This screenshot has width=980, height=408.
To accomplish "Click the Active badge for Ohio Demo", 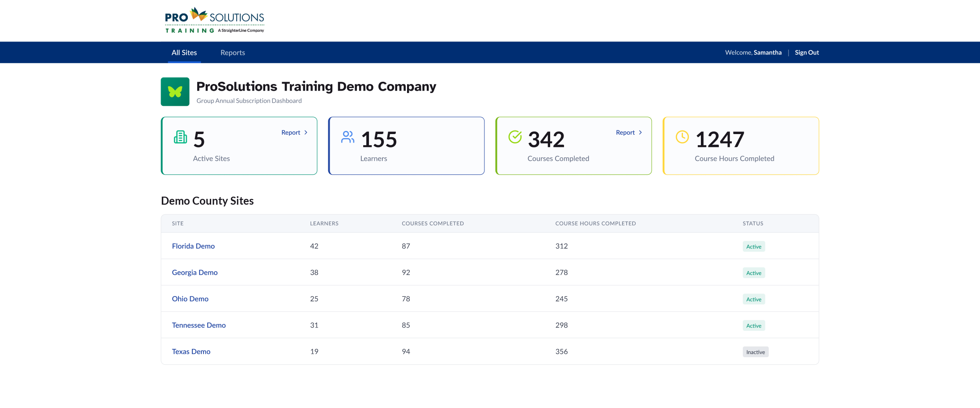I will coord(754,299).
